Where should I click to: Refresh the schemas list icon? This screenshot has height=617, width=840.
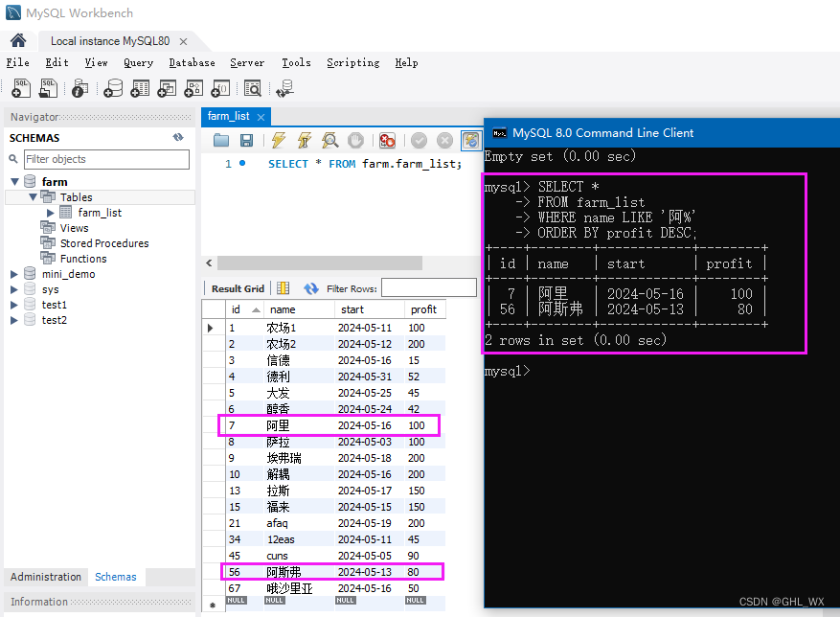[178, 137]
